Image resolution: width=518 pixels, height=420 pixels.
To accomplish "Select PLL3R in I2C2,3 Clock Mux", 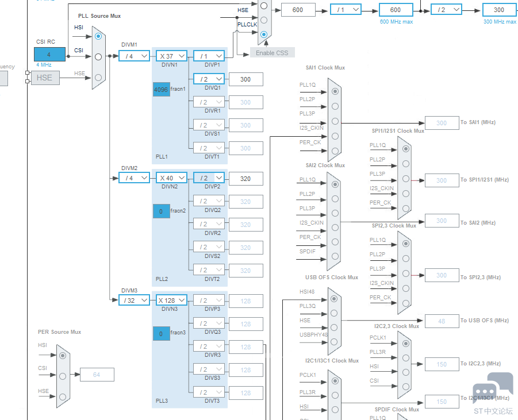I will point(406,358).
